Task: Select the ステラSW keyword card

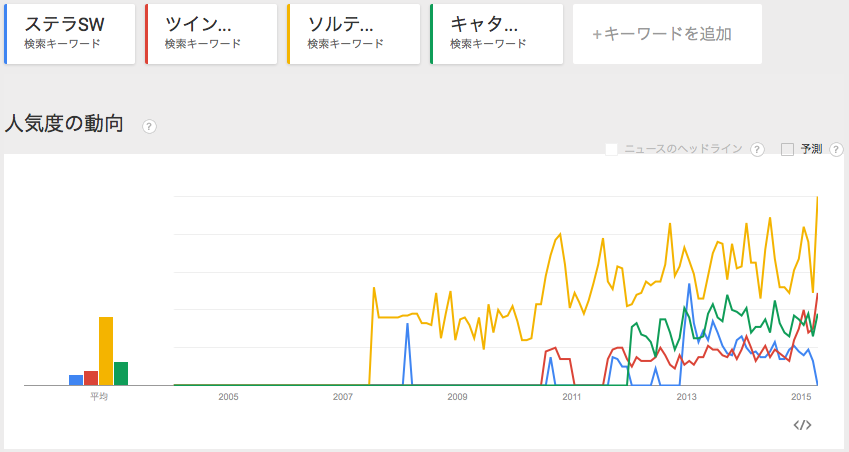Action: click(x=70, y=34)
